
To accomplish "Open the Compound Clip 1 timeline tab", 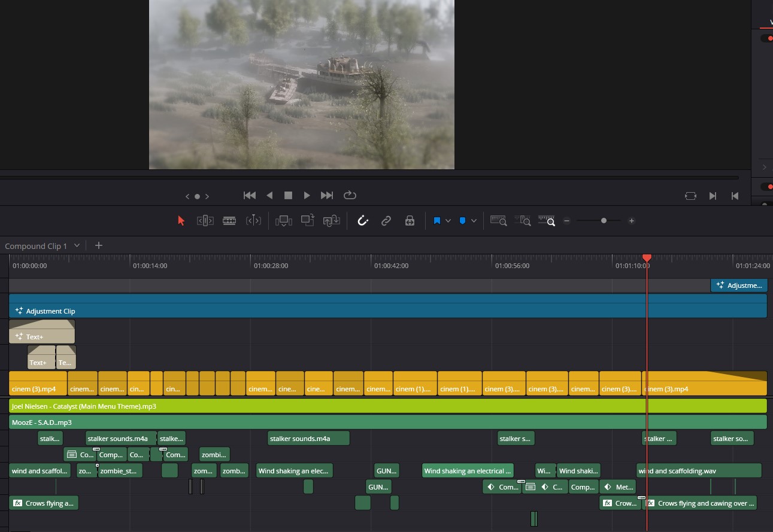I will 36,246.
